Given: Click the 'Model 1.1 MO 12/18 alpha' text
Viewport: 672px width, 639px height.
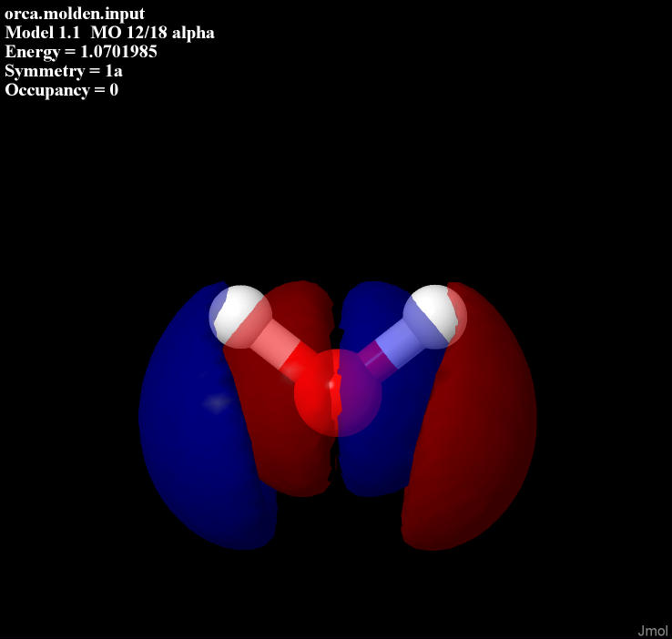Looking at the screenshot, I should tap(109, 33).
